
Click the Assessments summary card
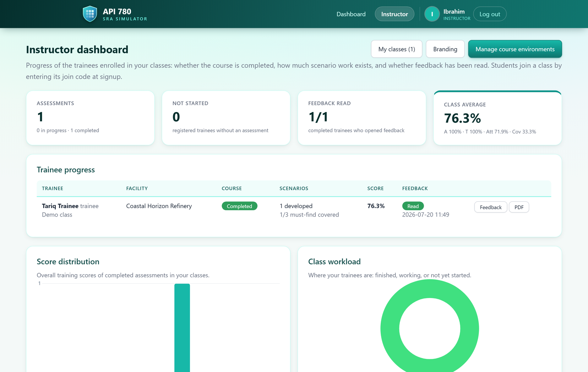coord(90,118)
